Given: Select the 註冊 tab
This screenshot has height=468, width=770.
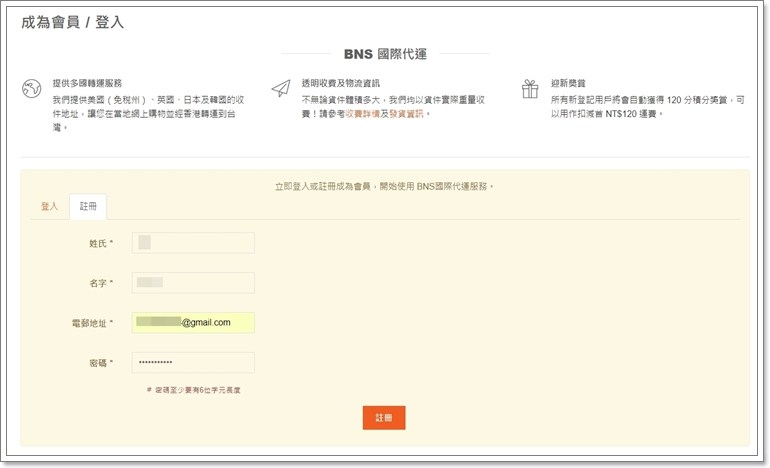Looking at the screenshot, I should click(x=88, y=206).
